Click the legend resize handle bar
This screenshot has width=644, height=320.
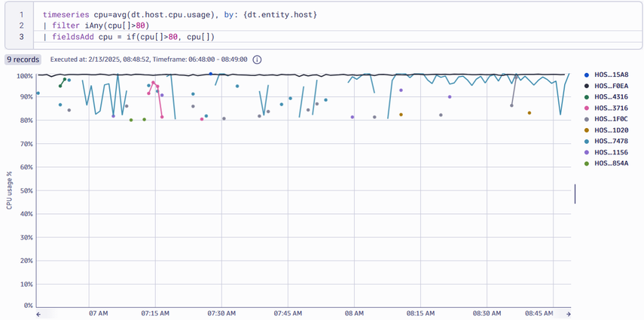[575, 194]
